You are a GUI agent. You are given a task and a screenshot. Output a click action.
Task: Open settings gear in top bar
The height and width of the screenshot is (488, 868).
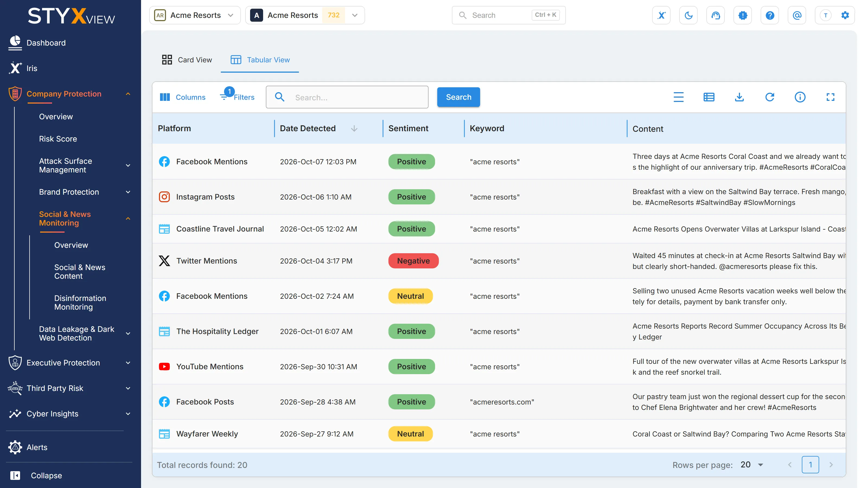[x=845, y=15]
